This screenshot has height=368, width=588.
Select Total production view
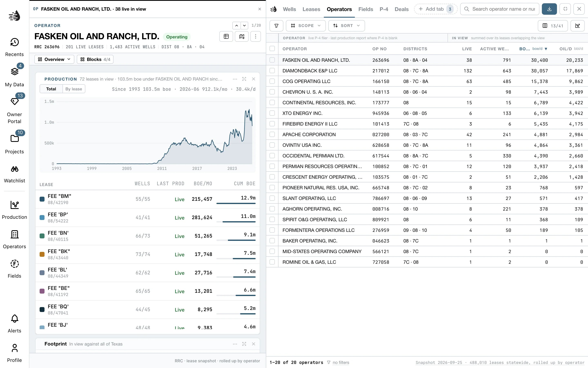pos(51,89)
